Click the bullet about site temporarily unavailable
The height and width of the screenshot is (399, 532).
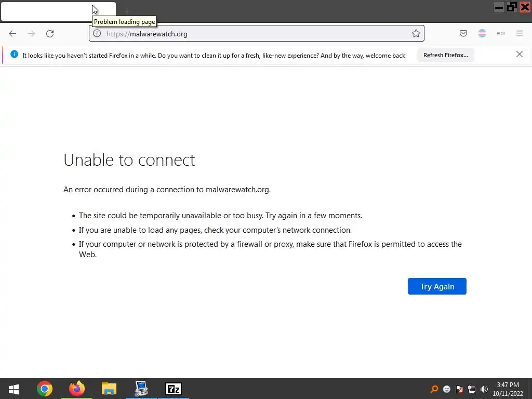coord(220,216)
